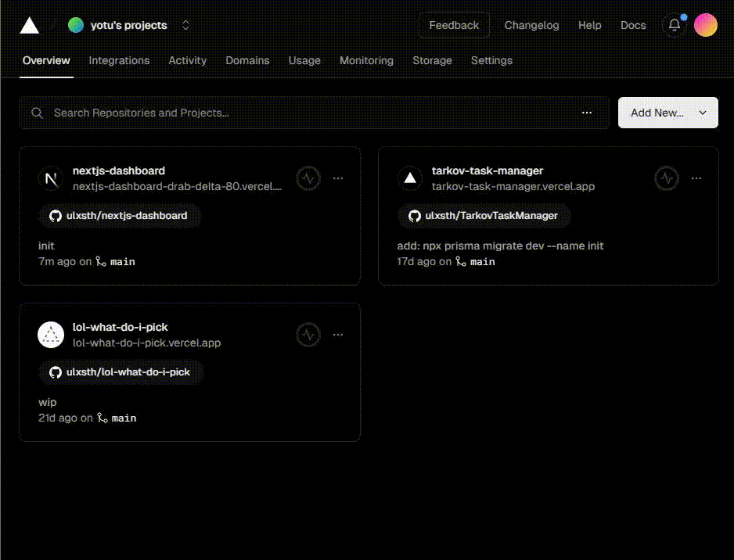
Task: View nextjs-dashboard activity pulse icon
Action: coord(308,178)
